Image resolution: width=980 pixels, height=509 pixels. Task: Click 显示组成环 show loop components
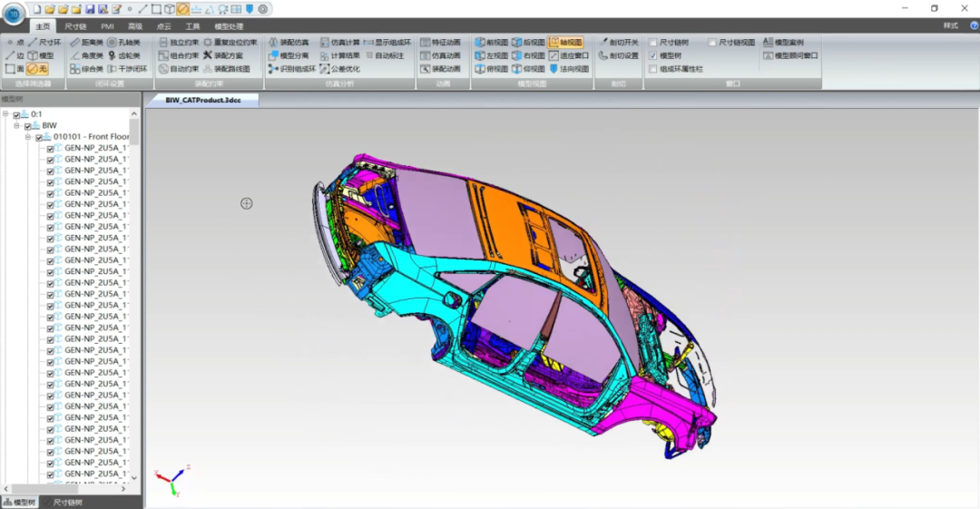[387, 43]
